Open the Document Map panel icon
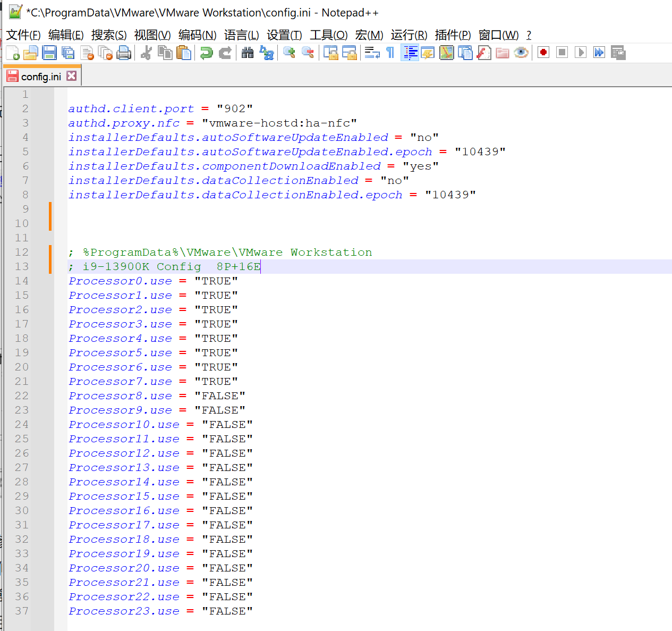Viewport: 672px width, 631px height. pyautogui.click(x=447, y=53)
